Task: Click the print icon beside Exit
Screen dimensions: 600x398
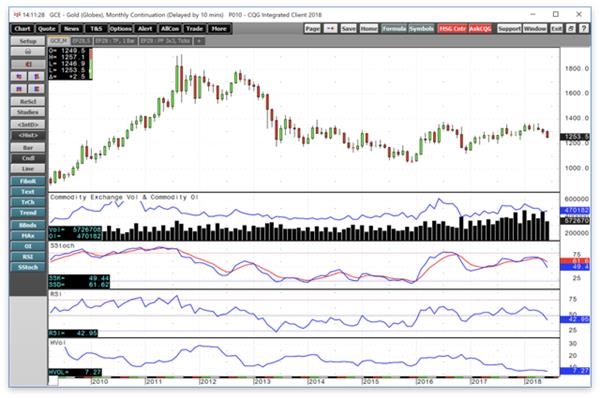Action: tap(571, 29)
